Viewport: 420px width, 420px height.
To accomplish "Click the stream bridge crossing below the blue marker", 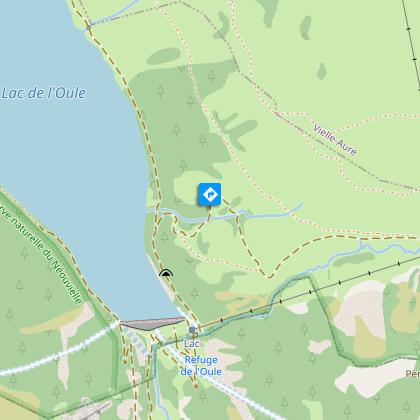I will coord(209,217).
